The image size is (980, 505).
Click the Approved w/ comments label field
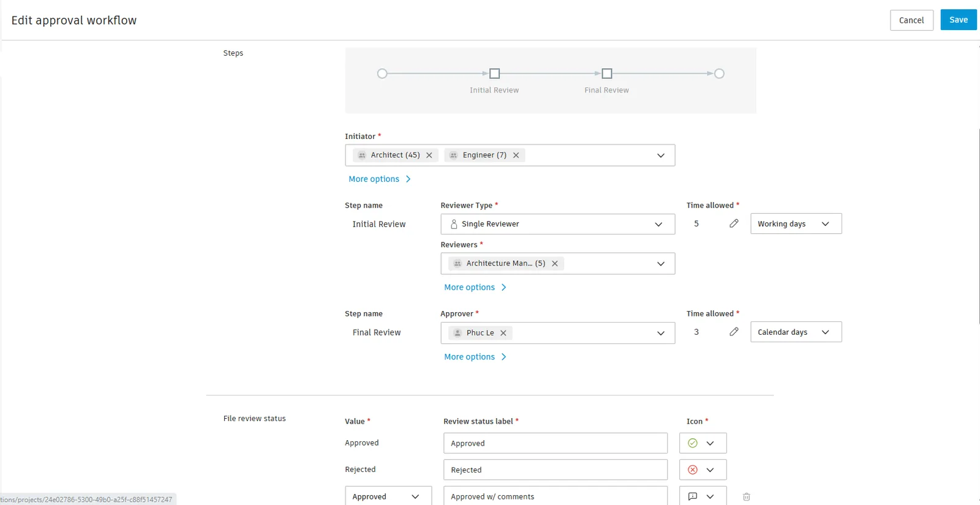[556, 496]
